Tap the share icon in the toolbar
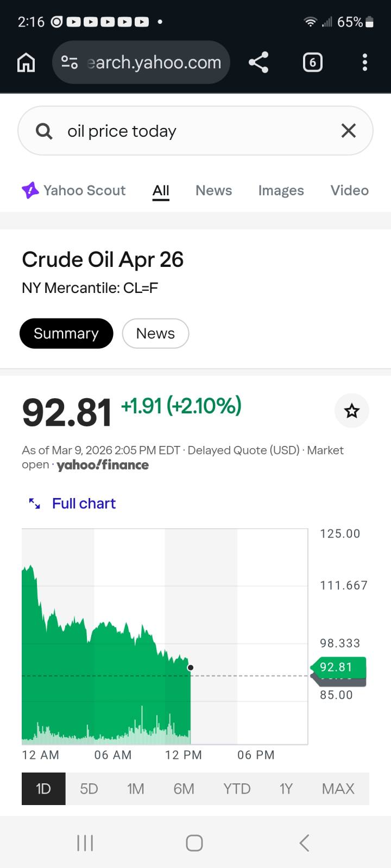Screen dimensions: 391x868 pyautogui.click(x=258, y=62)
